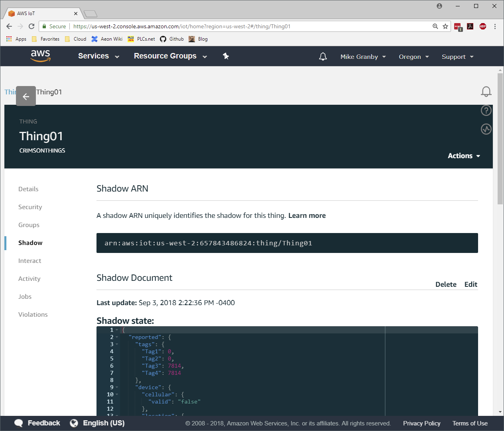This screenshot has width=504, height=431.
Task: Click the Learn more link
Action: coord(307,215)
